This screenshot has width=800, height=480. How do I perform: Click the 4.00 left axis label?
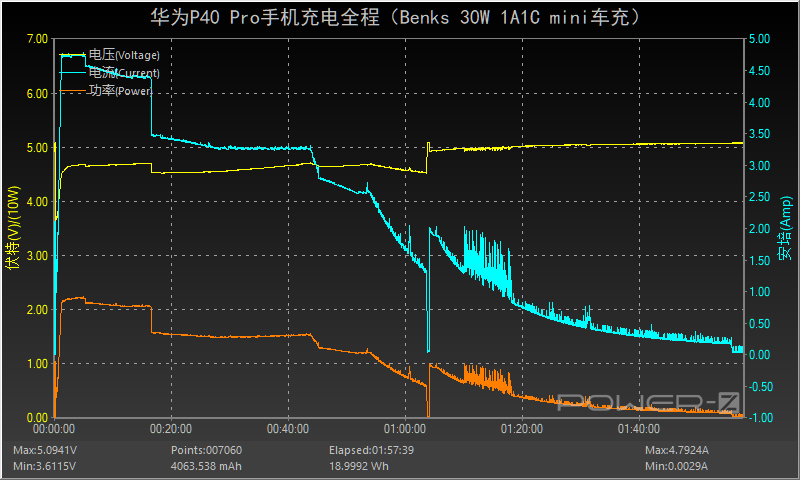click(37, 202)
